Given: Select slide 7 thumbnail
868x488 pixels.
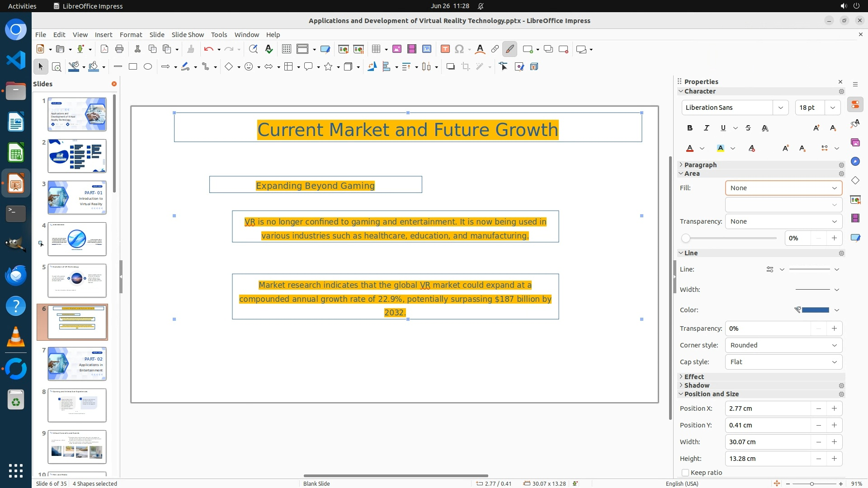Looking at the screenshot, I should pos(77,364).
